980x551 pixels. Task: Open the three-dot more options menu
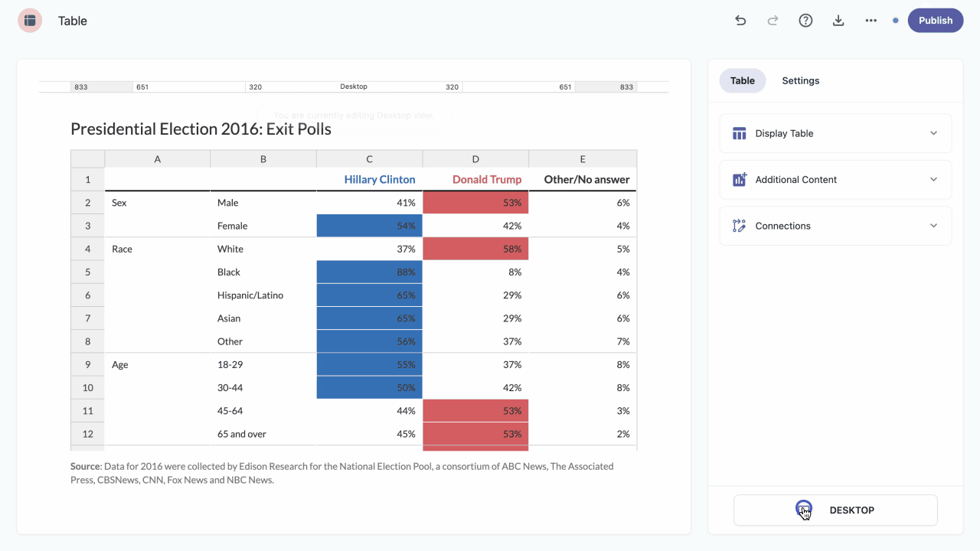871,21
